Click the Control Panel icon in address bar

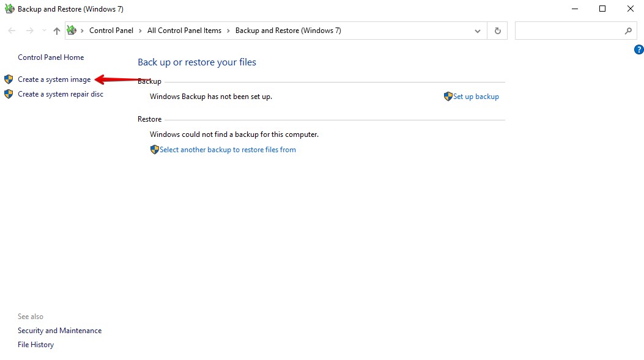point(72,31)
